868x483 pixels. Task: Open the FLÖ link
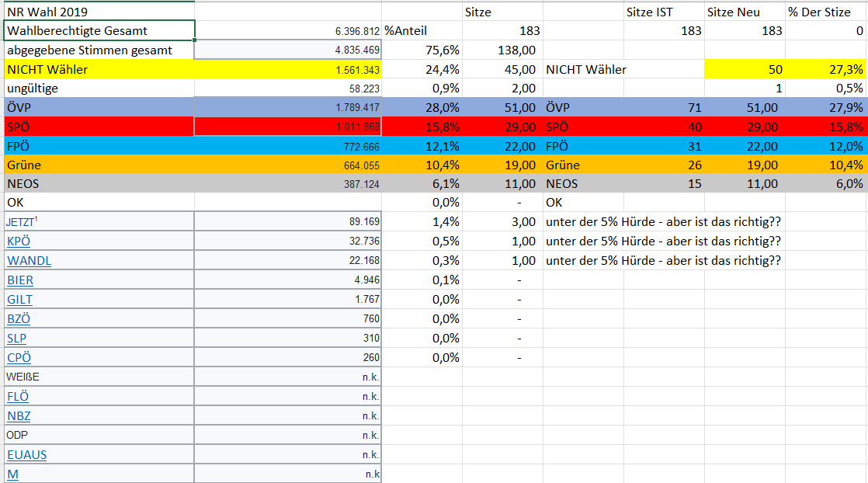click(18, 397)
